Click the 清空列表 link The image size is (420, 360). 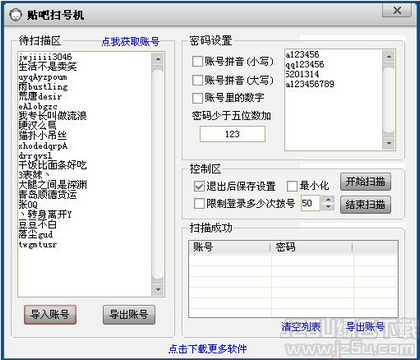[x=301, y=327]
